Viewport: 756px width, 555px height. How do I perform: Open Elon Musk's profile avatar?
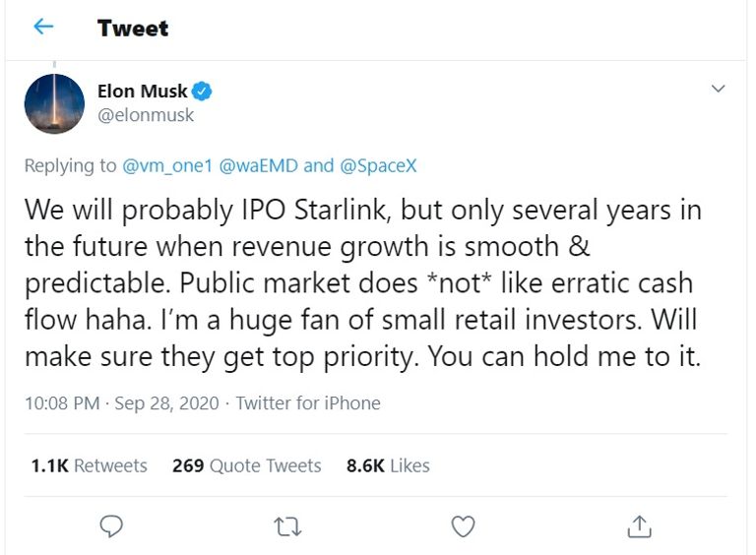click(54, 103)
